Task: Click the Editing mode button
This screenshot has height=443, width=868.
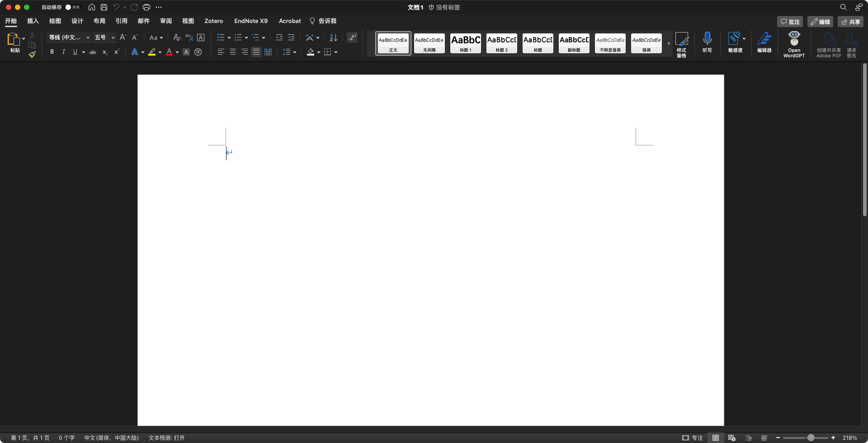Action: coord(820,22)
